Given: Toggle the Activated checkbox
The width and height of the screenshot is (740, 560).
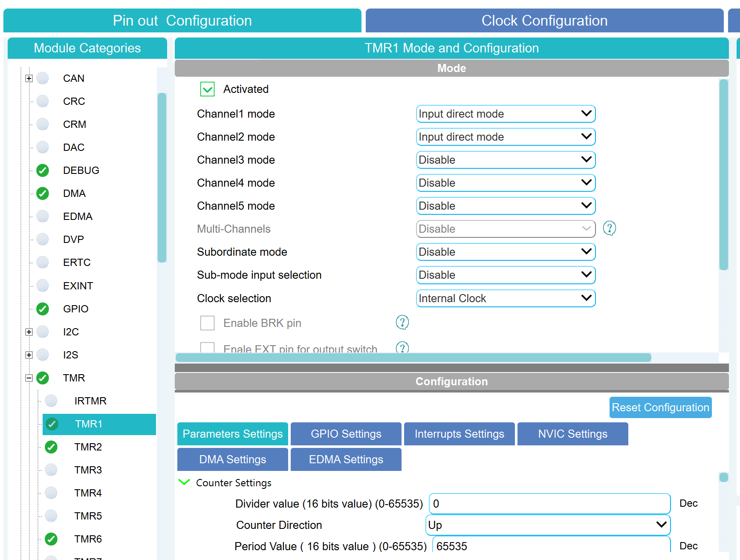Looking at the screenshot, I should click(208, 89).
